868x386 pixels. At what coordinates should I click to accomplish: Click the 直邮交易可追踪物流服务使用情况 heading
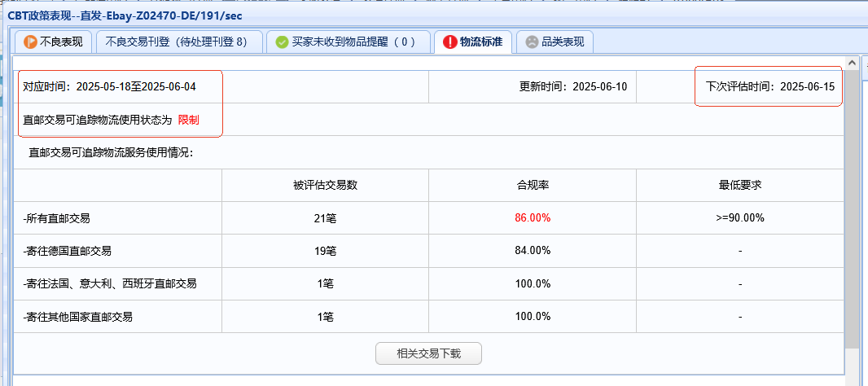(110, 153)
